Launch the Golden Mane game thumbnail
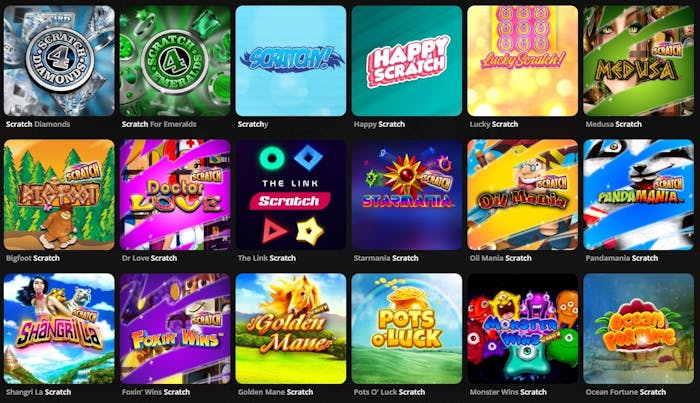 pyautogui.click(x=291, y=328)
